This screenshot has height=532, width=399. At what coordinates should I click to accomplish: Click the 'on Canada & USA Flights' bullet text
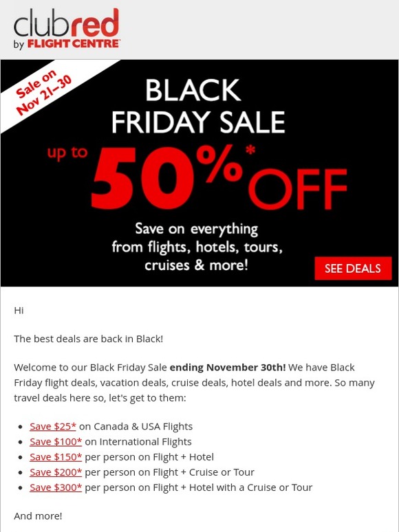136,426
